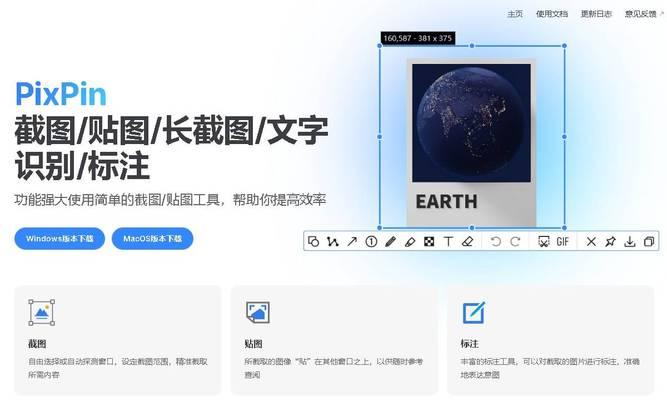Select the mosaic blur tool
Viewport: 667px width, 400px height.
tap(429, 242)
